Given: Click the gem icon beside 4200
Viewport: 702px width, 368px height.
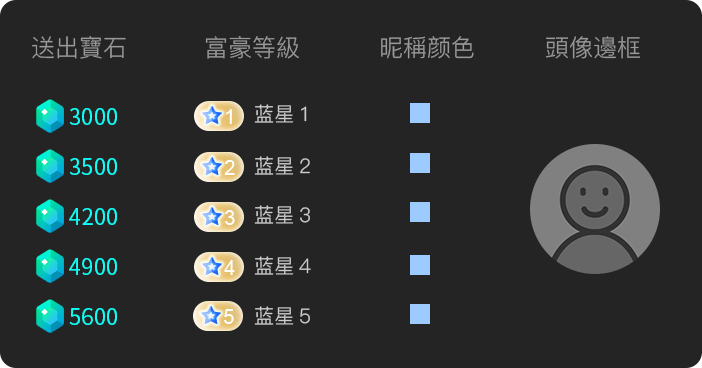Looking at the screenshot, I should tap(50, 216).
